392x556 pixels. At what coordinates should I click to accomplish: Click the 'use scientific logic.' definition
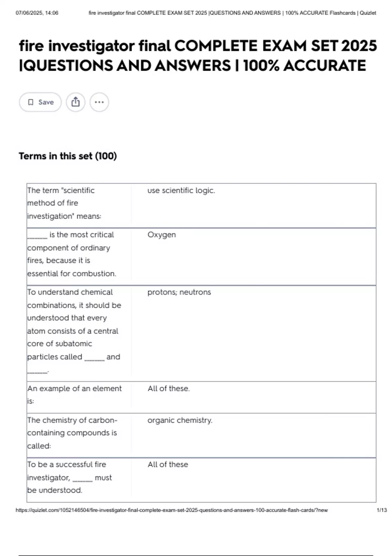pos(181,190)
